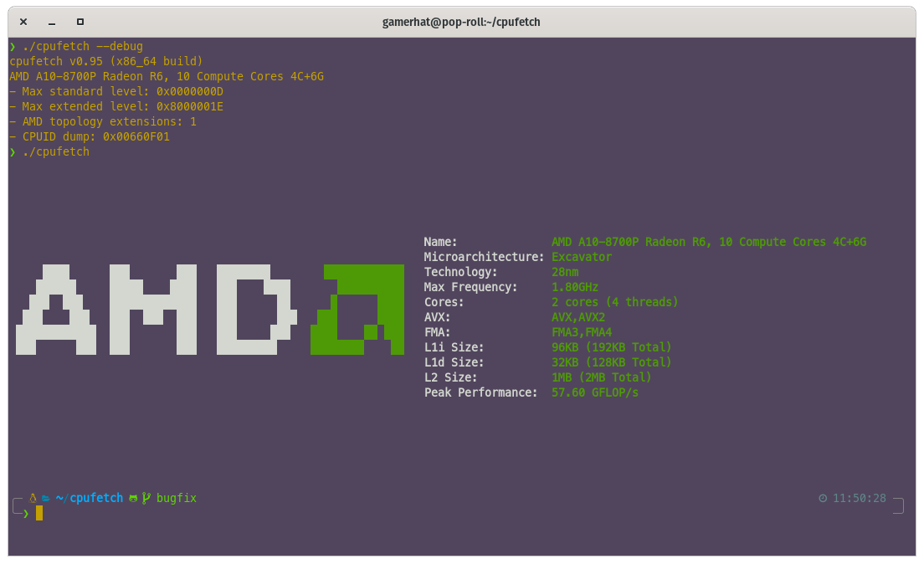Click the clock icon next to the timestamp
The width and height of the screenshot is (924, 564).
click(x=823, y=497)
